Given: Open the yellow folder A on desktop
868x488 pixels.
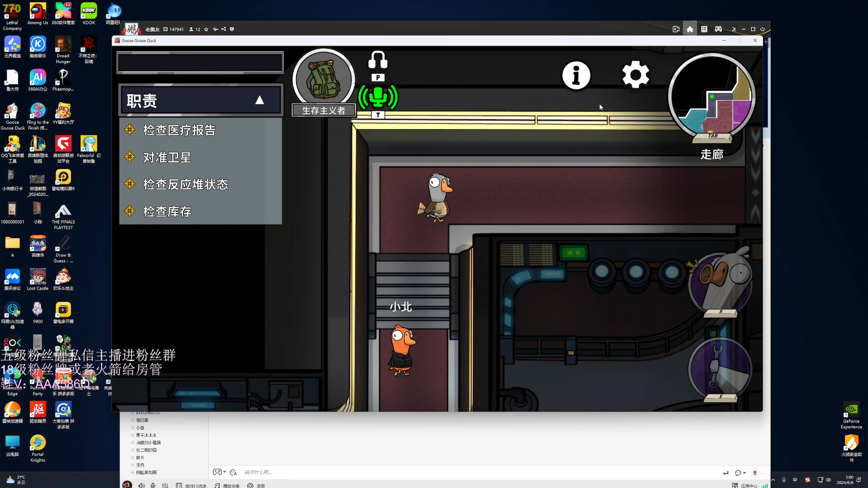Looking at the screenshot, I should (12, 246).
